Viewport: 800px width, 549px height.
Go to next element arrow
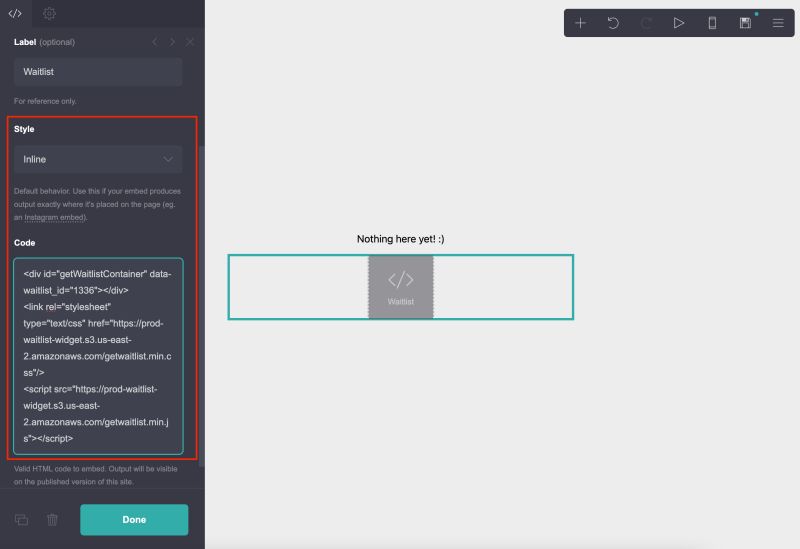(x=172, y=42)
